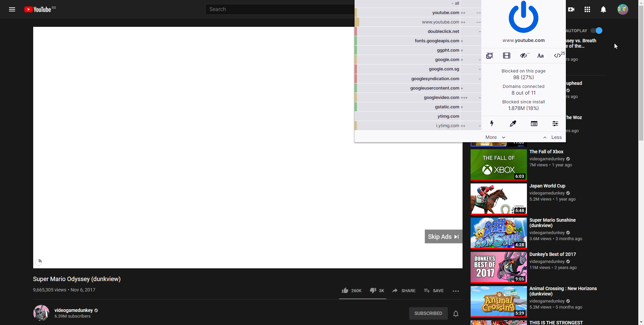Open Dunkey's Best of 2017 video title

(x=552, y=254)
